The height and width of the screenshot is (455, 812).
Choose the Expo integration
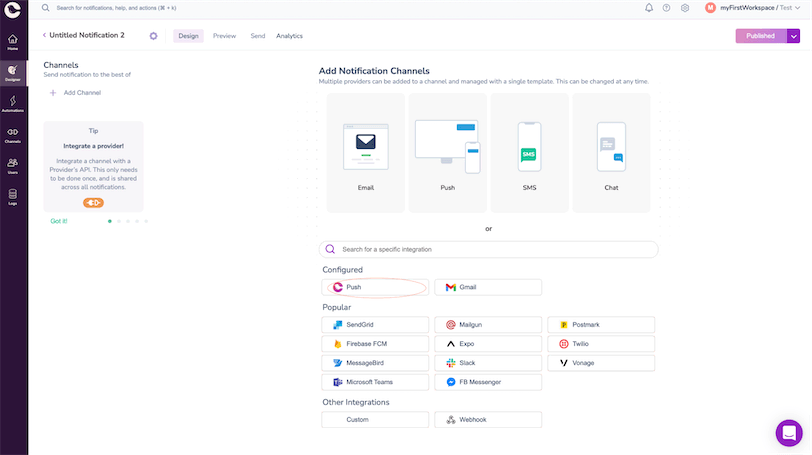488,344
